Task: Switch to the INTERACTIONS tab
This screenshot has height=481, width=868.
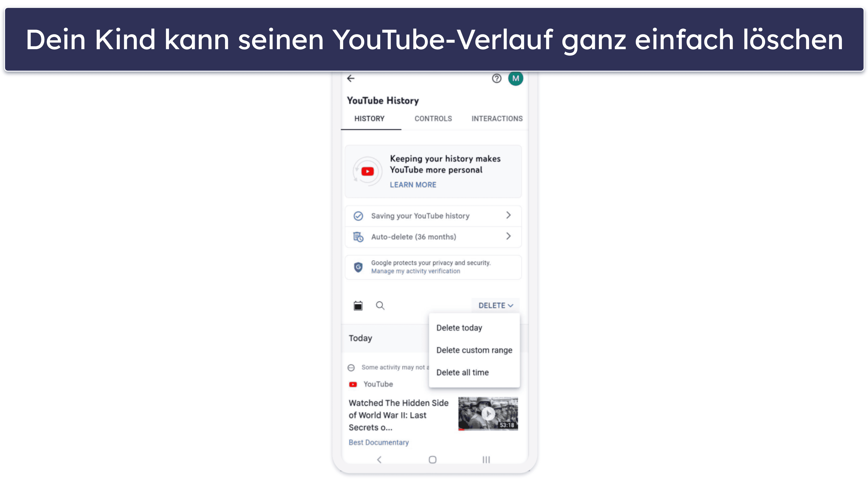Action: pyautogui.click(x=497, y=119)
